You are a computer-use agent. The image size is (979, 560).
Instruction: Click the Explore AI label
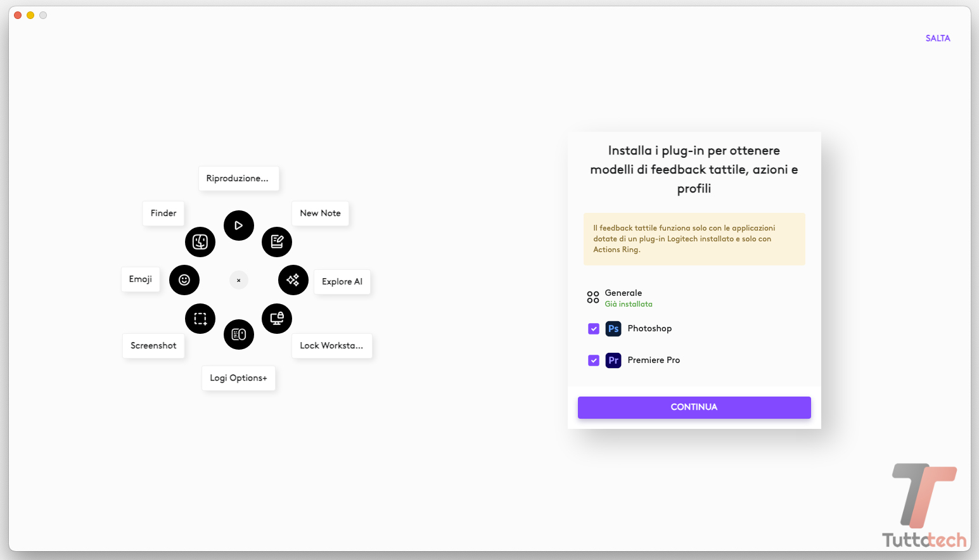tap(342, 282)
